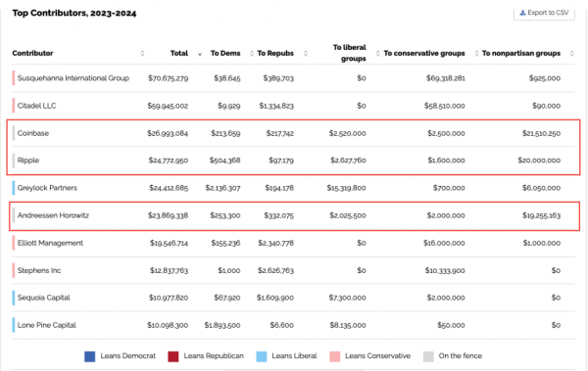Open Stephens Inc contributor entry
The width and height of the screenshot is (588, 371).
click(x=39, y=270)
